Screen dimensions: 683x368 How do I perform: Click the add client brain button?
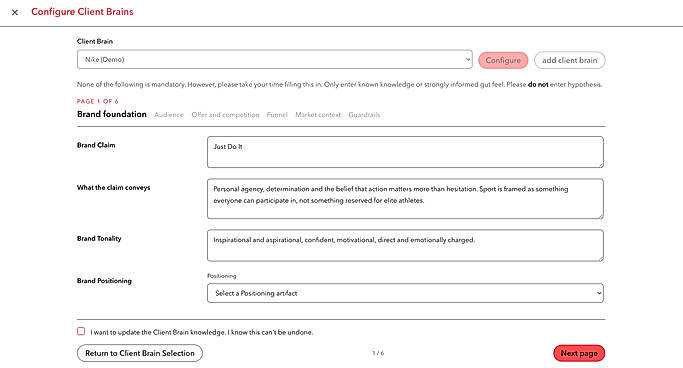[x=569, y=60]
